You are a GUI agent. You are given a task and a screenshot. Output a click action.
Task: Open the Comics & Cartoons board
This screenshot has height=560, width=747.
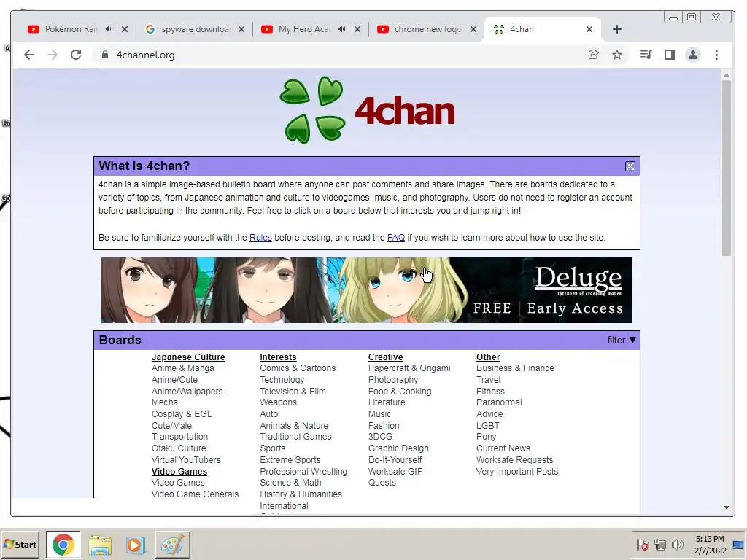[x=298, y=368]
